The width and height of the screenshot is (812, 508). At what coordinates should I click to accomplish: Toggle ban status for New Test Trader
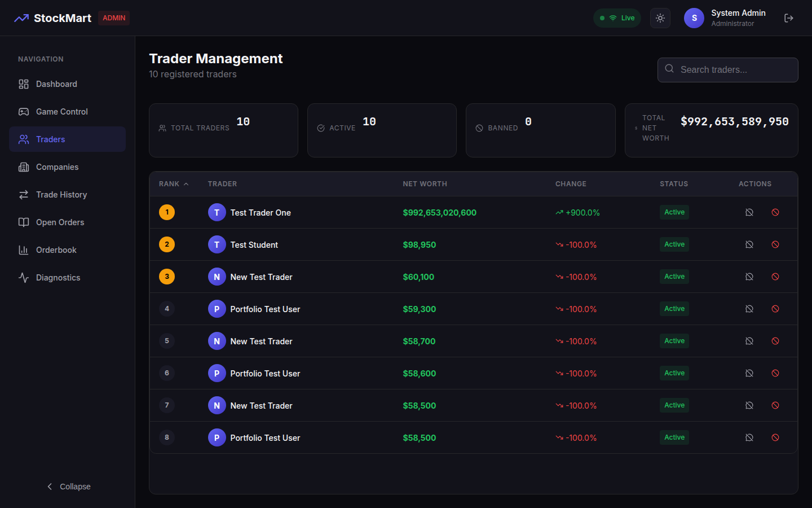coord(775,277)
